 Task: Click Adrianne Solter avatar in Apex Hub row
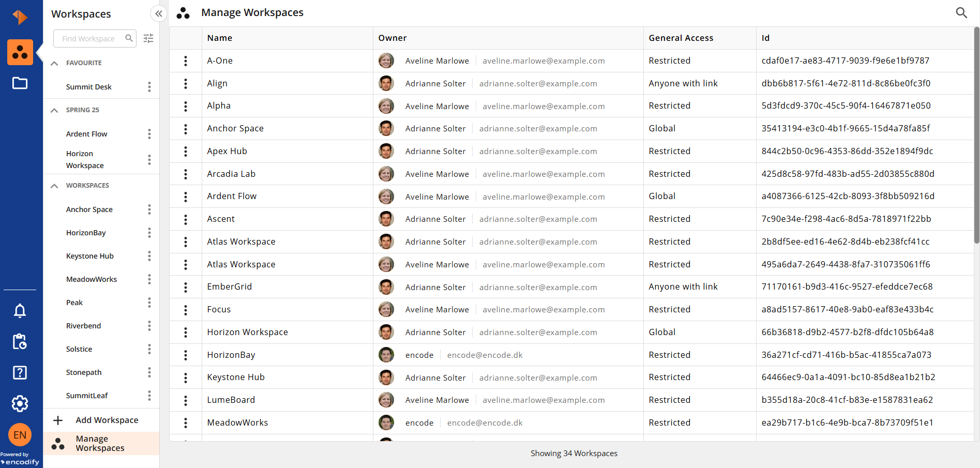pos(386,151)
